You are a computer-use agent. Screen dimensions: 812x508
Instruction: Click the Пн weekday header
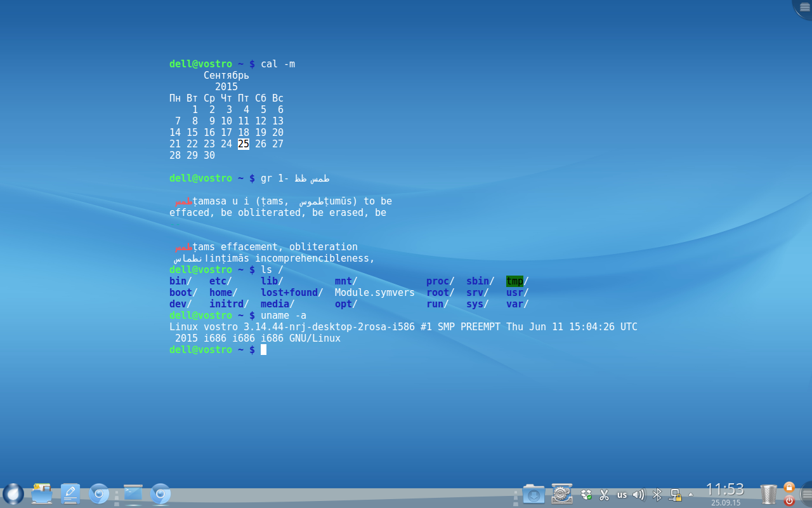point(175,98)
